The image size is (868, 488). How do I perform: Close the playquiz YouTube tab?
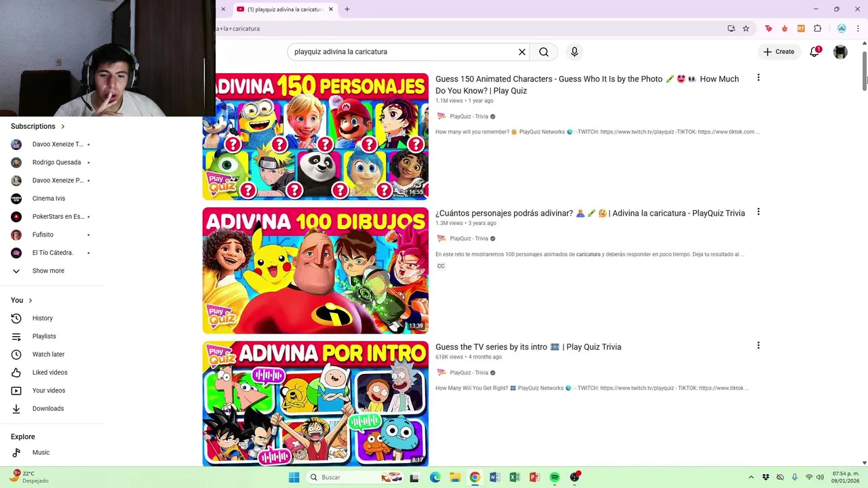click(331, 9)
